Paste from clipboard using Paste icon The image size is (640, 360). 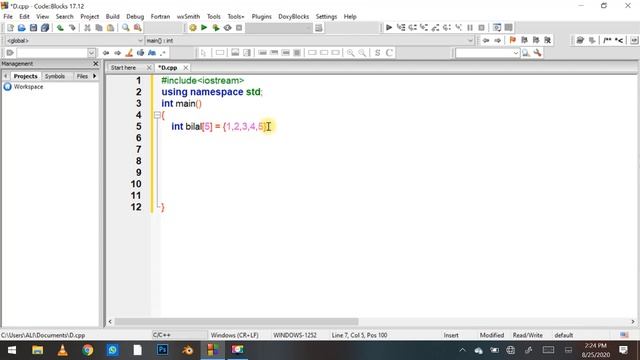pyautogui.click(x=110, y=28)
